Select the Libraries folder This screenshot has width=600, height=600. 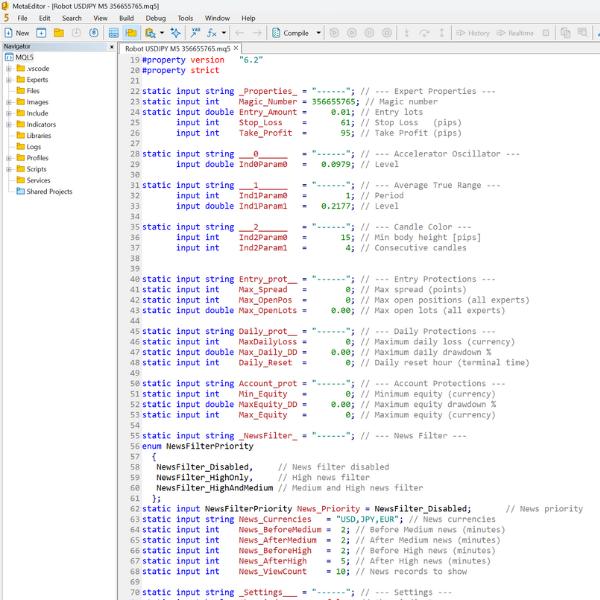(x=39, y=135)
